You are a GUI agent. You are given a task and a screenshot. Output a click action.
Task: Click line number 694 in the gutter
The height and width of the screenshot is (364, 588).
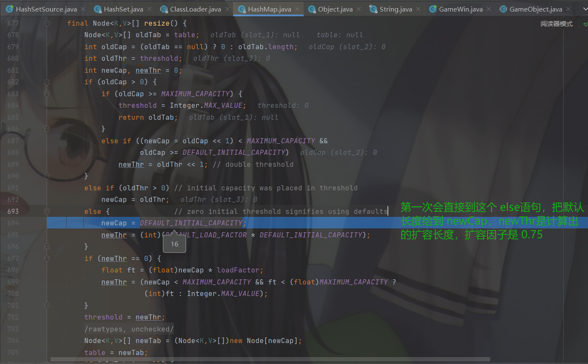pyautogui.click(x=13, y=223)
